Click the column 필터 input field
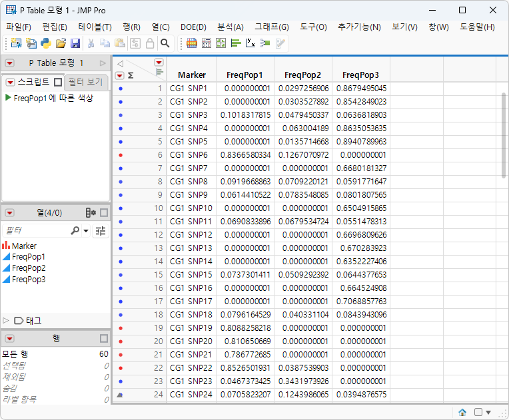The width and height of the screenshot is (509, 420). [x=35, y=230]
